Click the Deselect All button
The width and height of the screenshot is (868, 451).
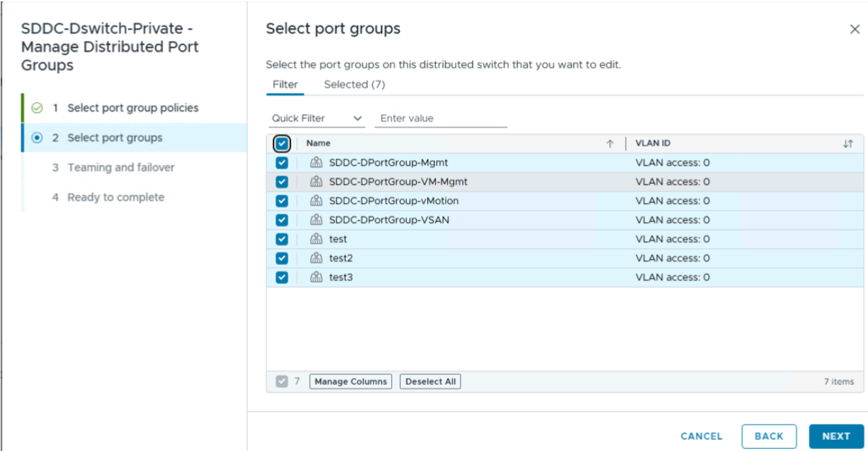[x=430, y=381]
